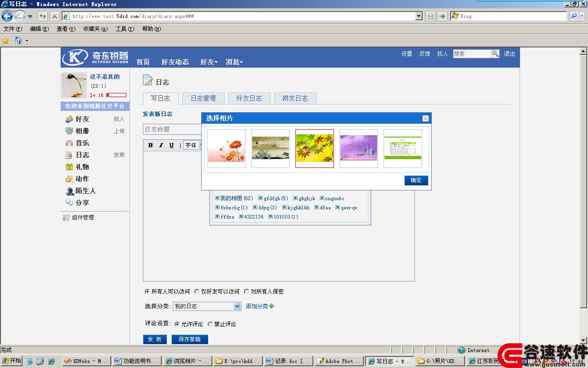
Task: Click the 分享 chat bubble icon in the sidebar
Action: coord(69,203)
